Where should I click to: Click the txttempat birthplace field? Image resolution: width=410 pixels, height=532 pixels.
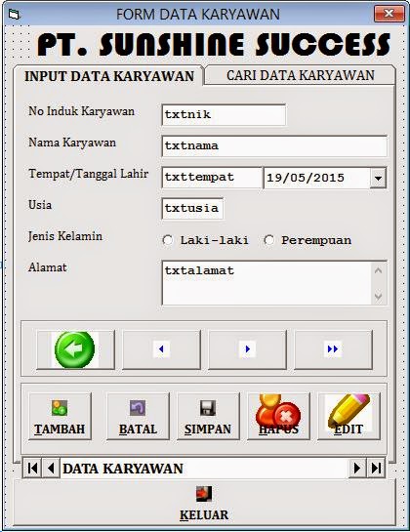pos(212,178)
